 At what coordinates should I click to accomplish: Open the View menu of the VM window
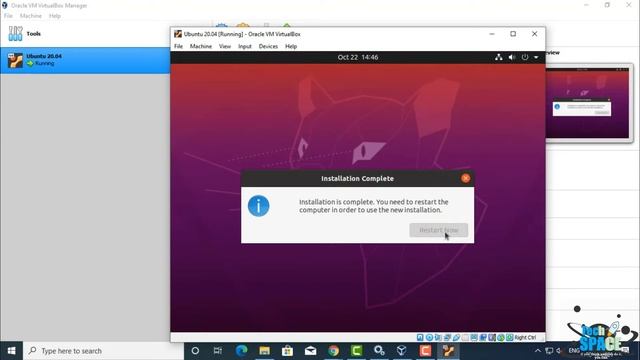tap(224, 46)
